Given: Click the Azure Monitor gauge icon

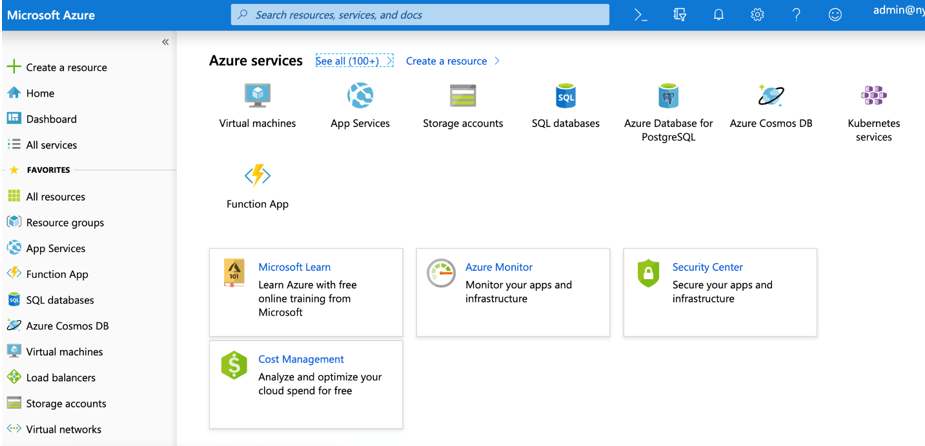Looking at the screenshot, I should click(441, 273).
